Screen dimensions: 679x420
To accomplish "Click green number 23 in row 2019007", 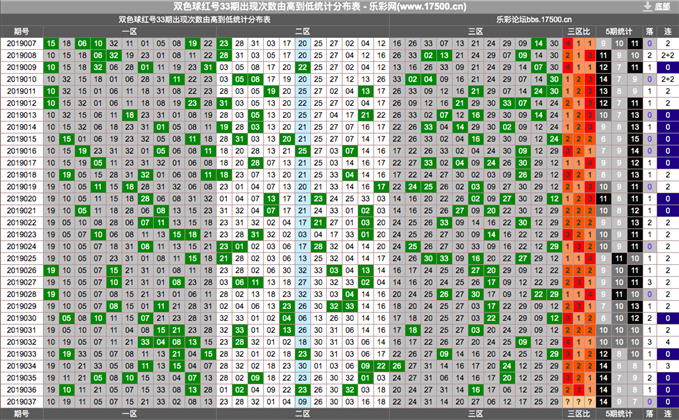I will (224, 43).
